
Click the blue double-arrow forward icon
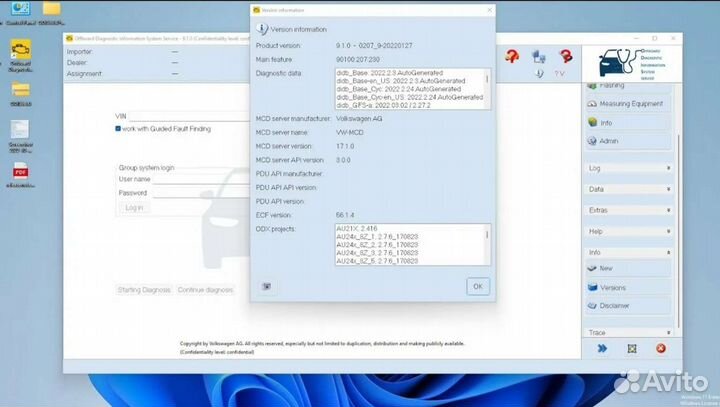[x=603, y=348]
